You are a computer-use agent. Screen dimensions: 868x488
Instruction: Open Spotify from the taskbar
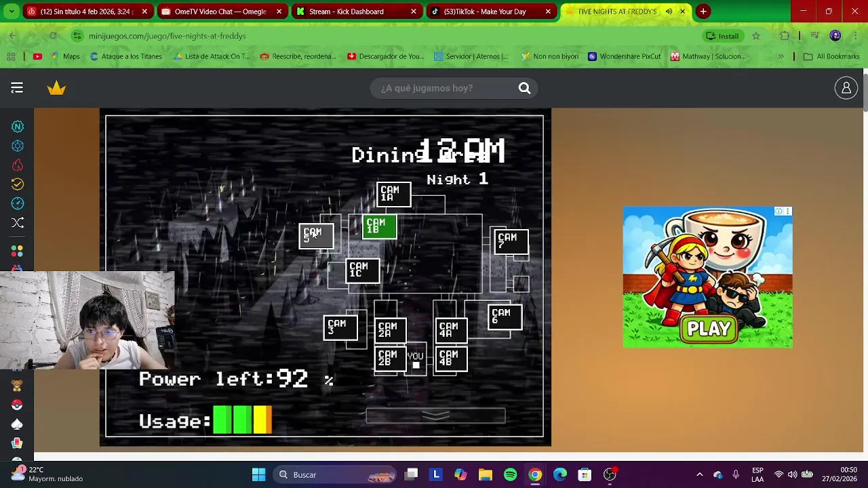click(510, 474)
